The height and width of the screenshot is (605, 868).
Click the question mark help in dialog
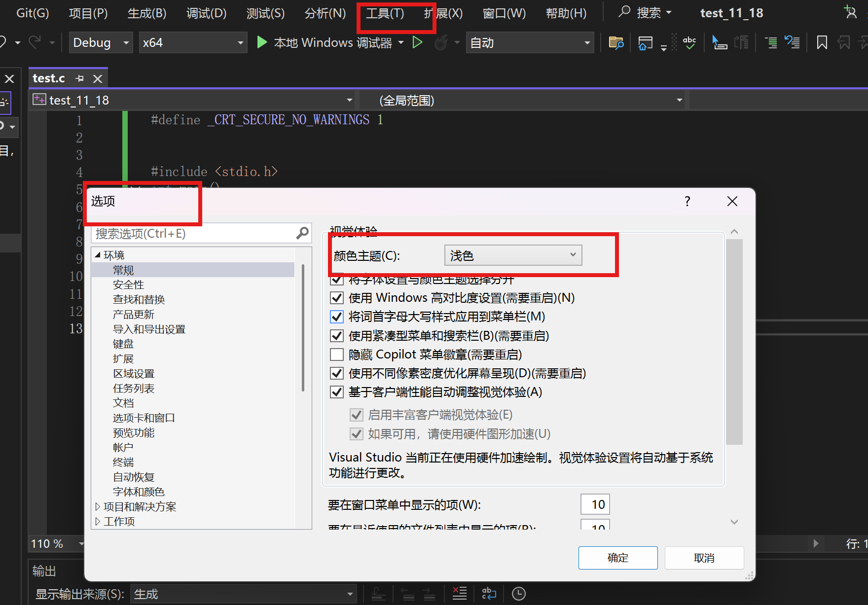tap(687, 201)
